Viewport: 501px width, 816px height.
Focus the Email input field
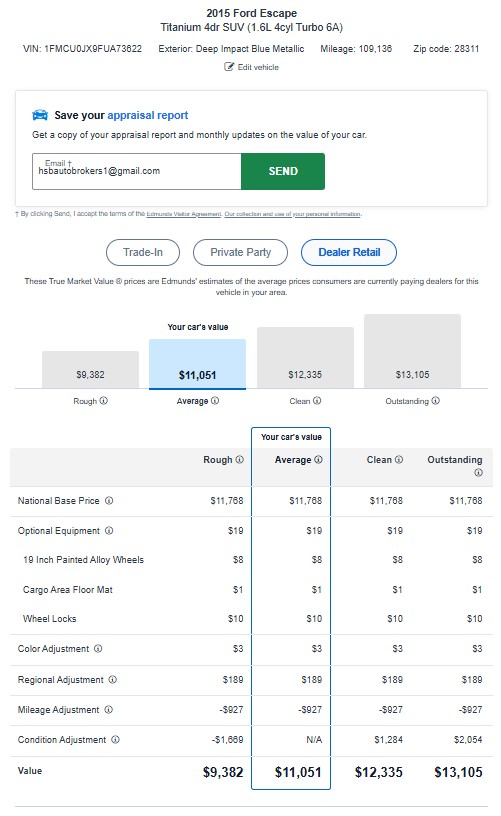pyautogui.click(x=137, y=171)
